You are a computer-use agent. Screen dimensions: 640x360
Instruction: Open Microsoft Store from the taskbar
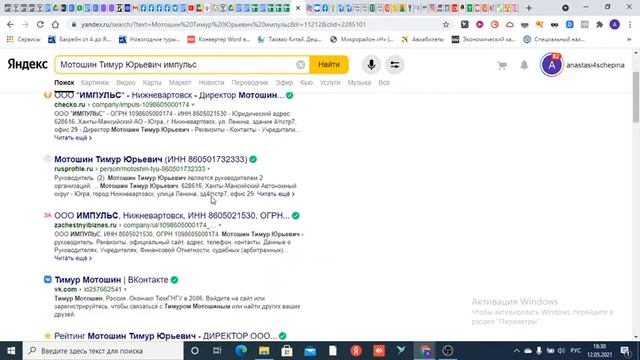coord(287,351)
